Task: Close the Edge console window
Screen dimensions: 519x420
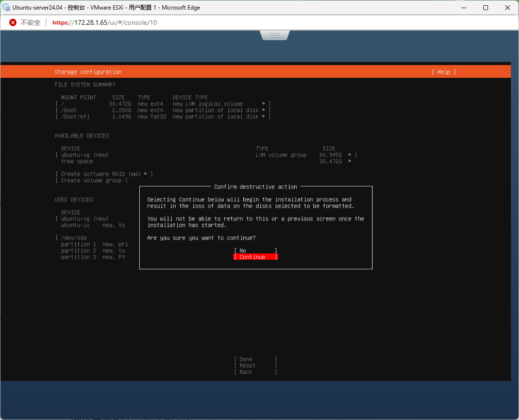Action: 507,8
